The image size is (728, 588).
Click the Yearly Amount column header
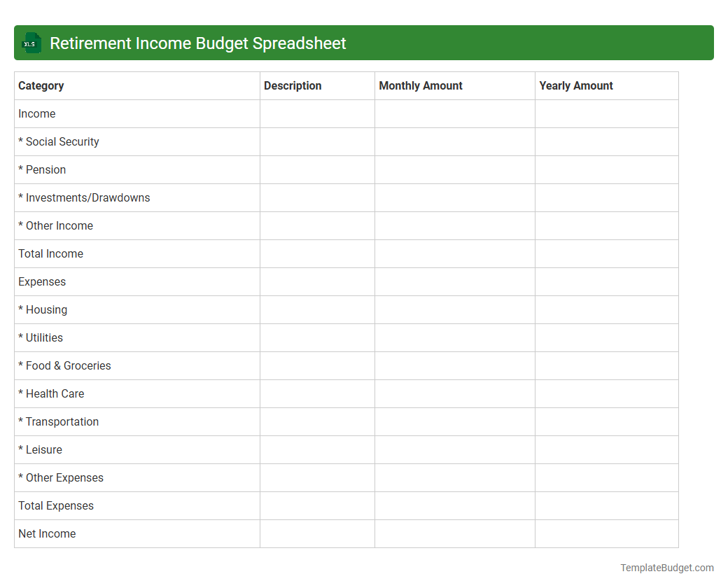[576, 85]
